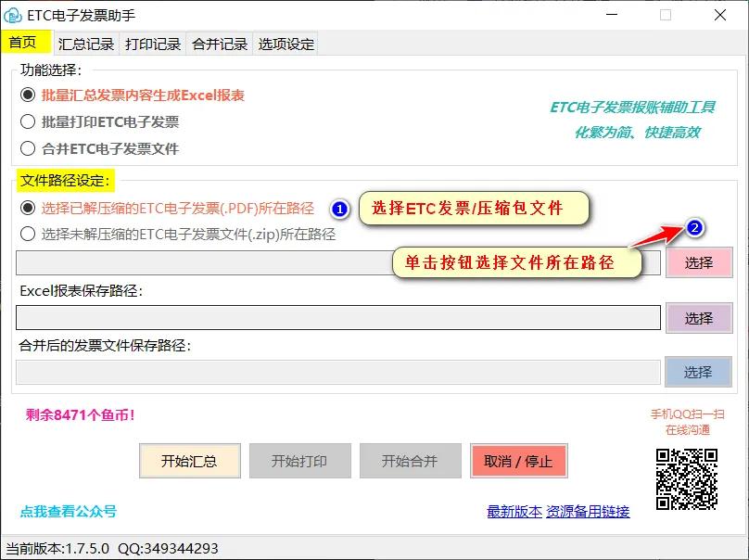
Task: Select 批量打印ETC电子发票 radio option
Action: click(x=99, y=121)
